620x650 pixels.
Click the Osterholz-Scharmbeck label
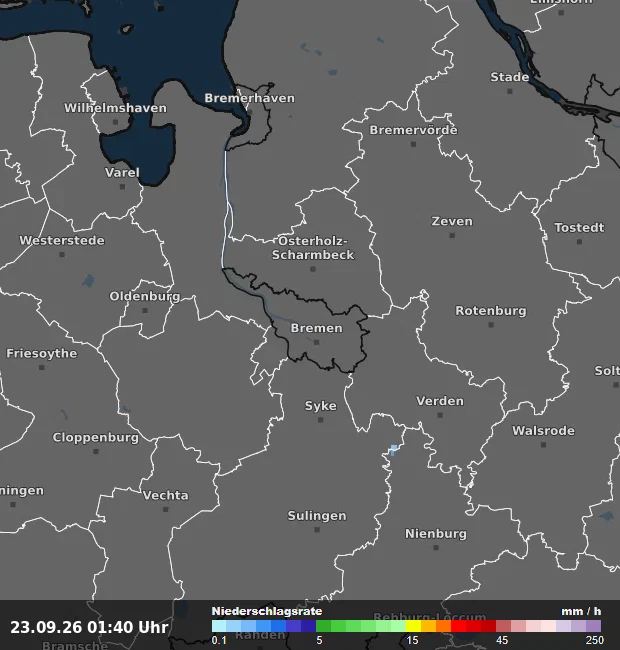[313, 248]
